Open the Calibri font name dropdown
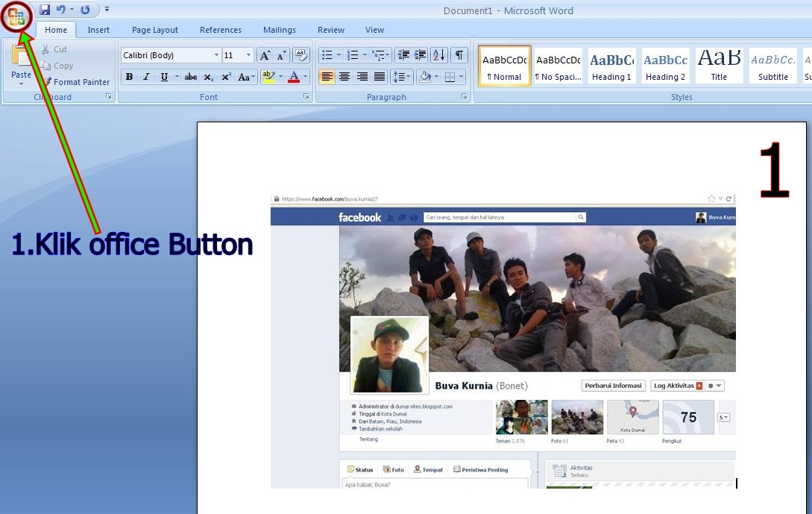 (x=216, y=54)
